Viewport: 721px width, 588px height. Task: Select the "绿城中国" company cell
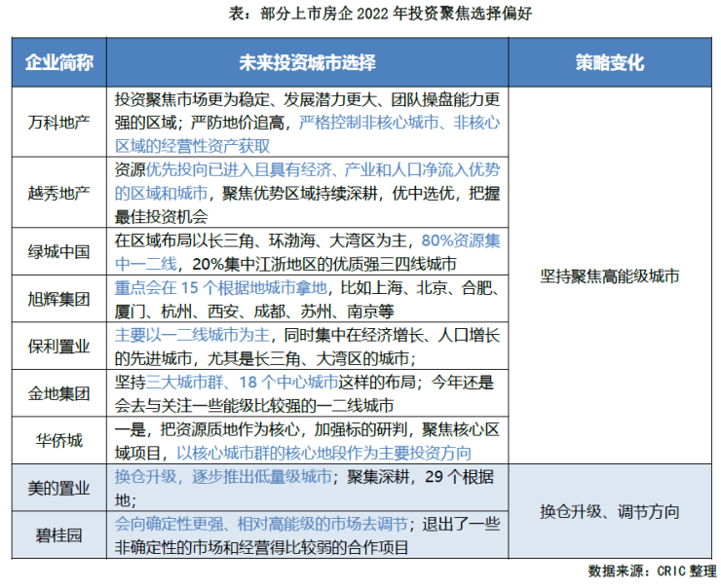(58, 252)
